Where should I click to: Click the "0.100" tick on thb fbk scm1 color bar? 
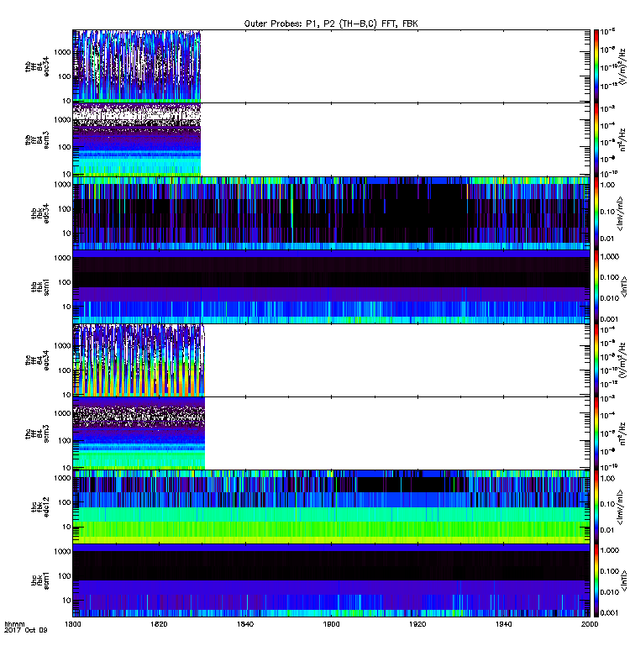[x=610, y=277]
